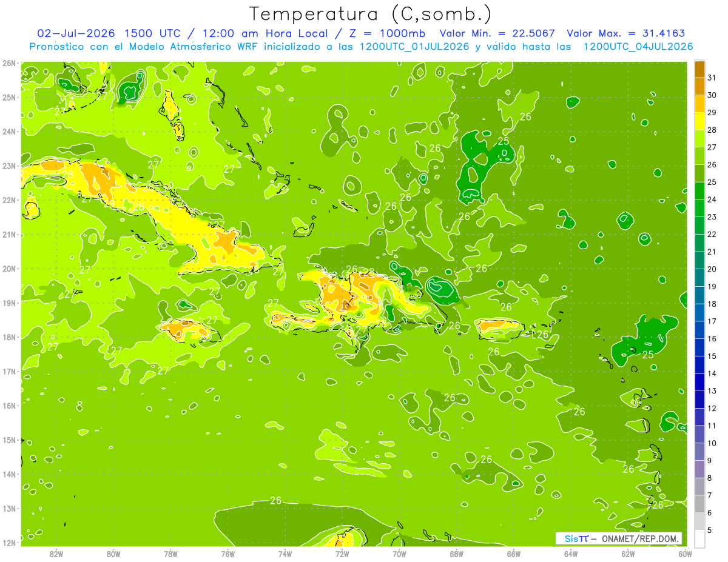The width and height of the screenshot is (728, 562).
Task: Click the color scale value "31"
Action: (x=712, y=78)
